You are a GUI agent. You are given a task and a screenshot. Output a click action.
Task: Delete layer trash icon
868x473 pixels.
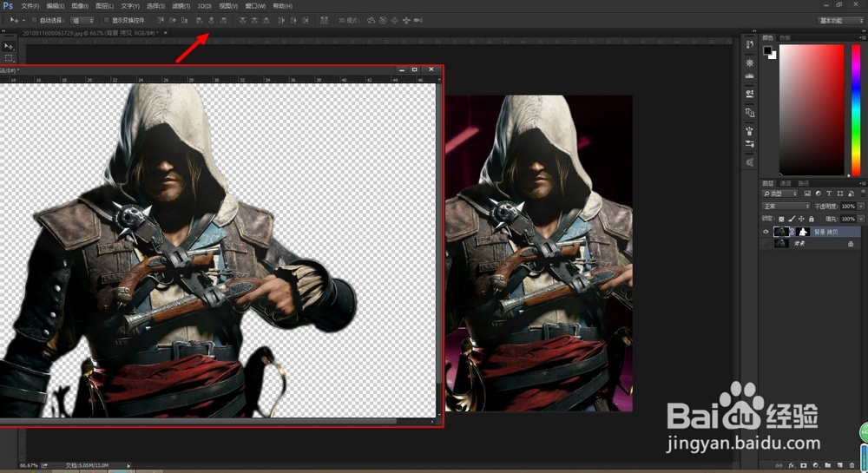pos(852,466)
